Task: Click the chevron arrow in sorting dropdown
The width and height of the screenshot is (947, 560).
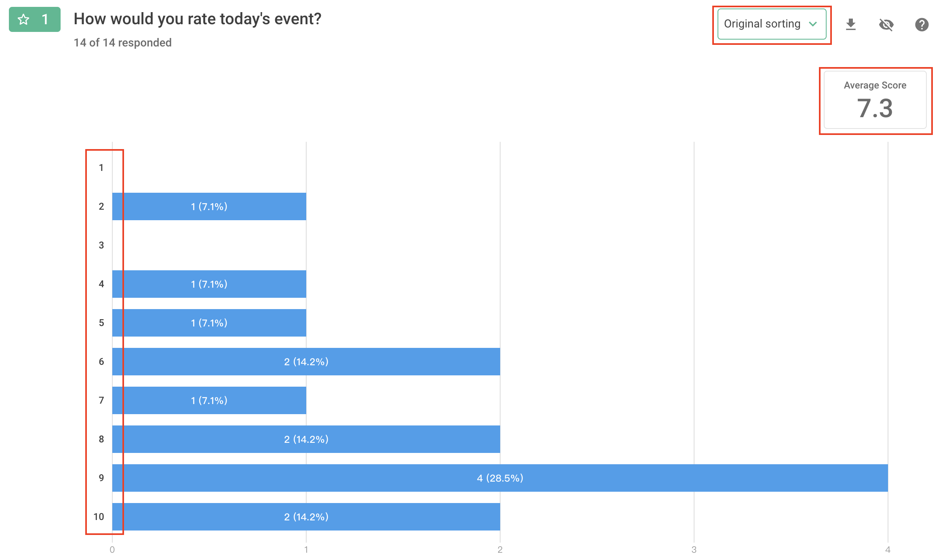Action: (813, 24)
